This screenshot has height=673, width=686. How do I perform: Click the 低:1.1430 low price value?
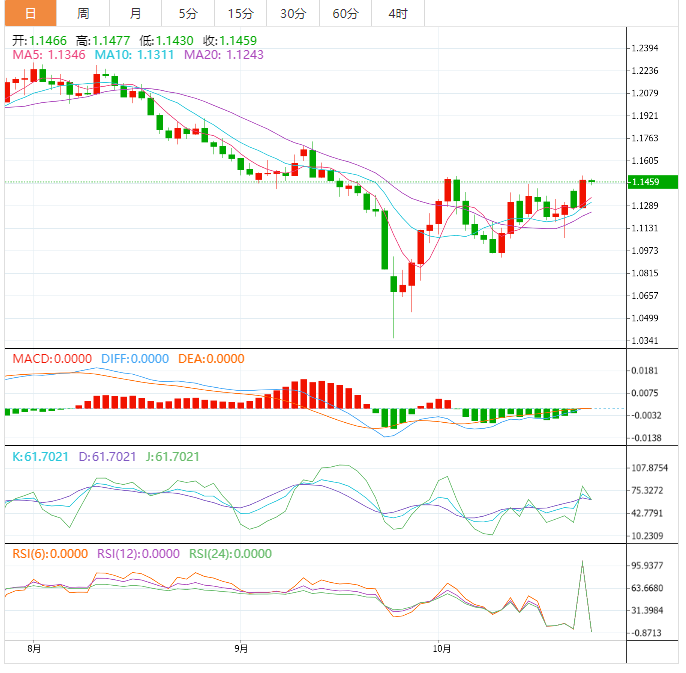coord(166,41)
